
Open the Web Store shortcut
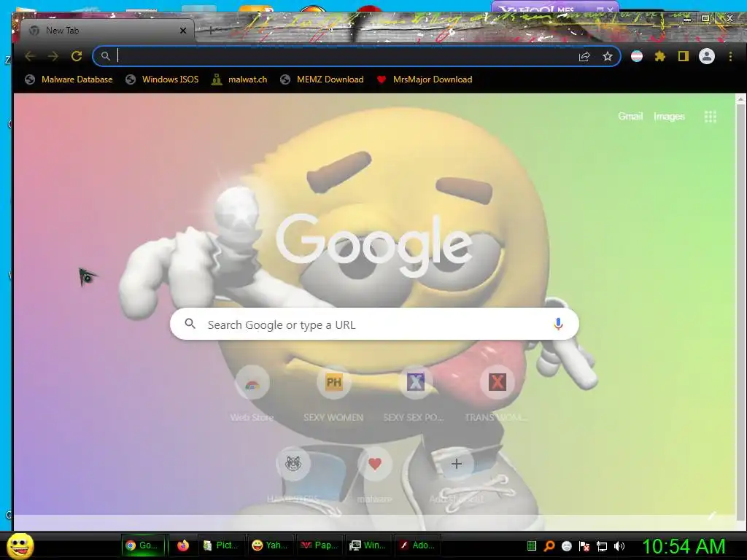coord(252,394)
